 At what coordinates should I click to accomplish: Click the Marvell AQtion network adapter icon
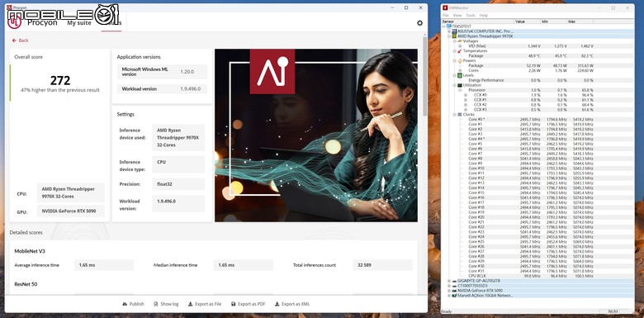[x=454, y=296]
